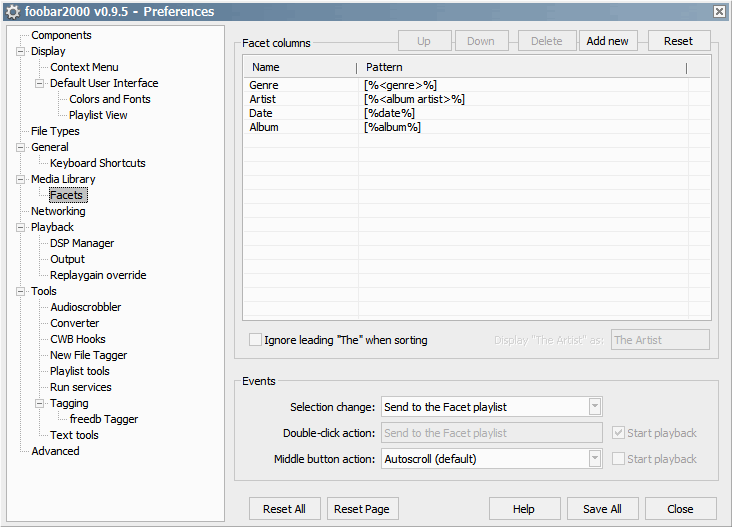Click the Down button
Image resolution: width=732 pixels, height=527 pixels.
coord(481,41)
